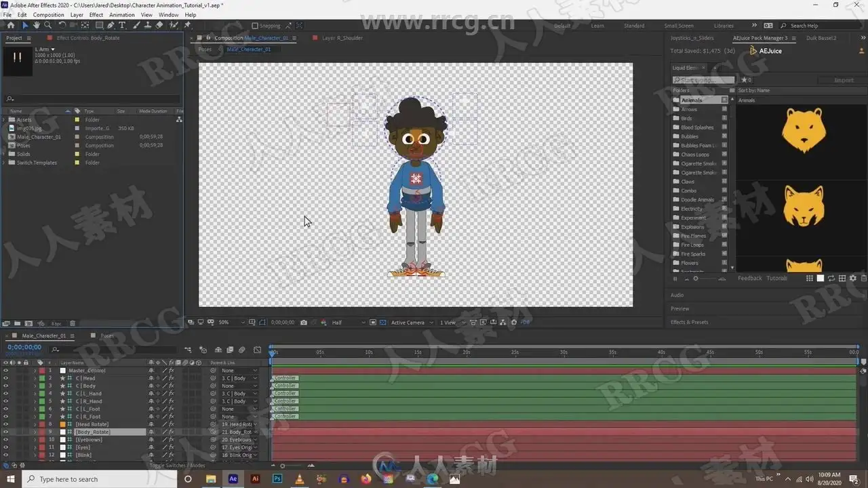Open AEJuice settings gear icon
This screenshot has width=868, height=488.
click(853, 279)
